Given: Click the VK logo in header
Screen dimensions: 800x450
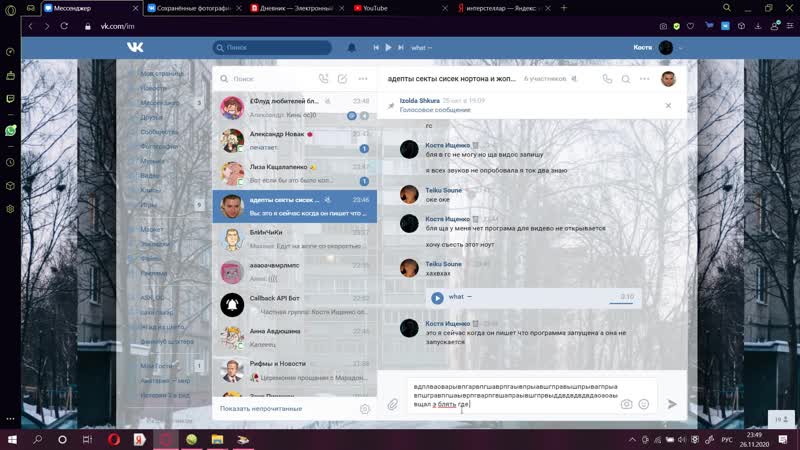Looking at the screenshot, I should click(x=135, y=47).
